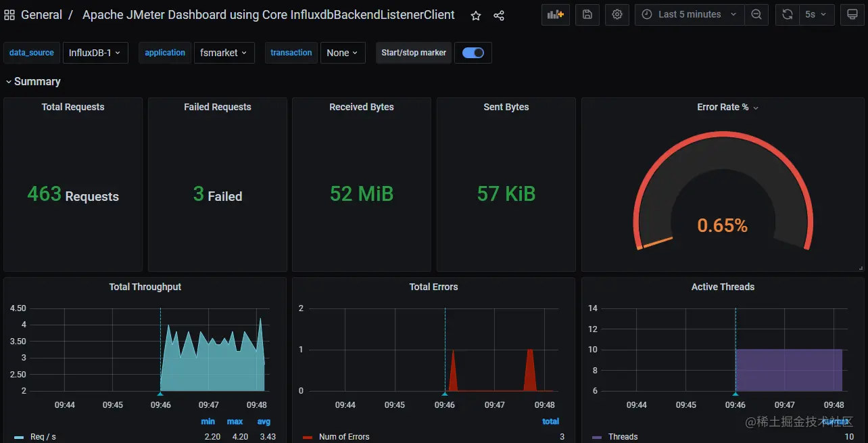This screenshot has width=868, height=443.
Task: Sort errors legend by total column
Action: pos(551,421)
